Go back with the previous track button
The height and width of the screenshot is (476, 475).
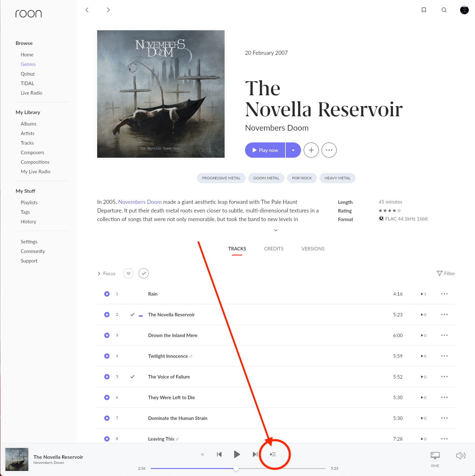click(x=219, y=454)
